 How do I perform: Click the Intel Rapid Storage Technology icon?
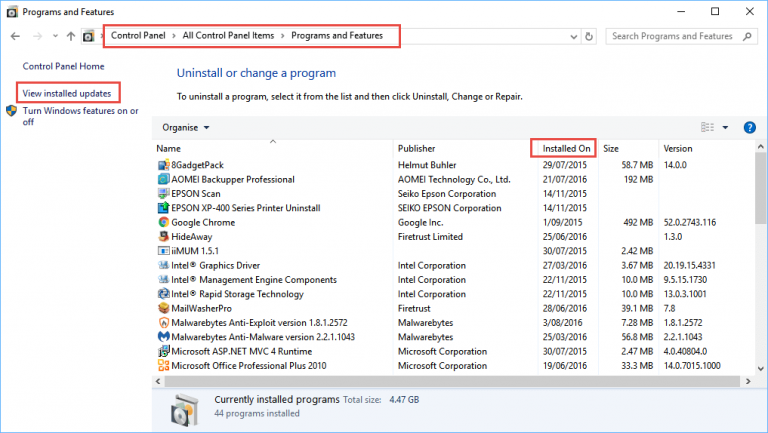(164, 294)
